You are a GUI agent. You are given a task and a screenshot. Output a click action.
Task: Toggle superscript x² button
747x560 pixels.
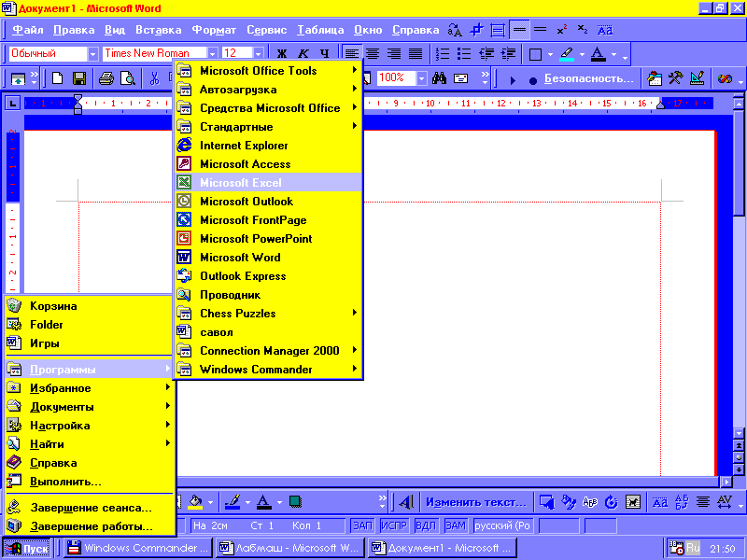tap(562, 30)
